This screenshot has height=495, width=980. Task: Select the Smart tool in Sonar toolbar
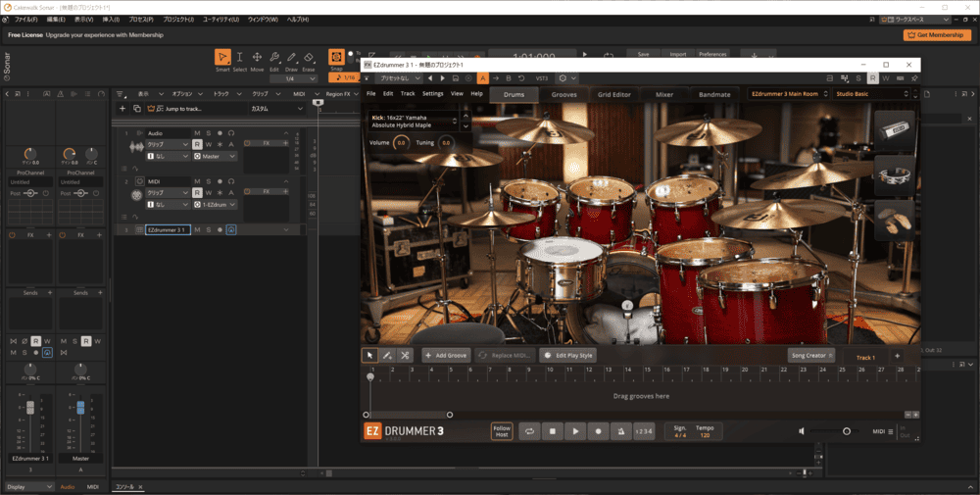click(x=222, y=58)
